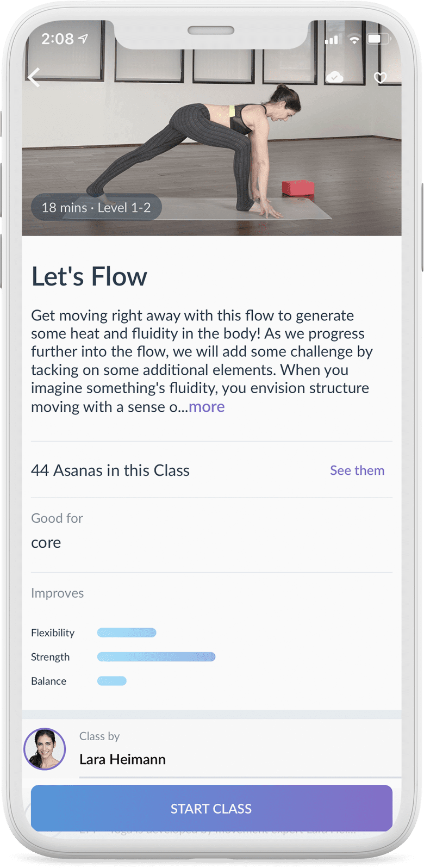Click the Balance progress bar

112,681
